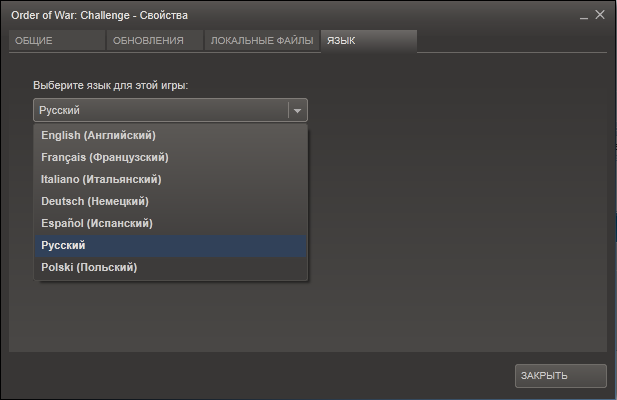Select Español (Испанский) language option
The height and width of the screenshot is (400, 617).
point(170,223)
